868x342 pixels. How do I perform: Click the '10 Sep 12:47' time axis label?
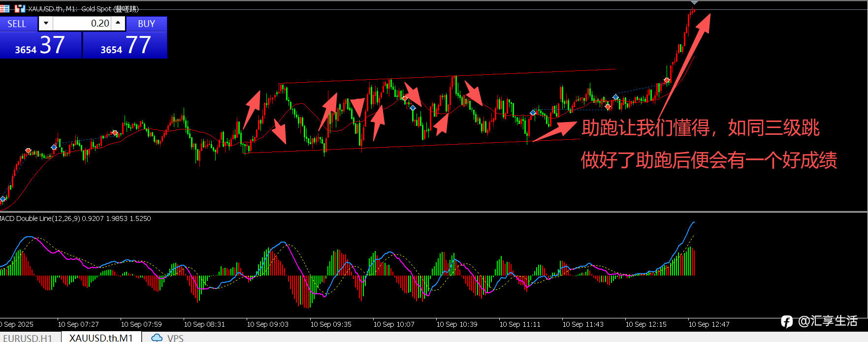click(x=709, y=324)
